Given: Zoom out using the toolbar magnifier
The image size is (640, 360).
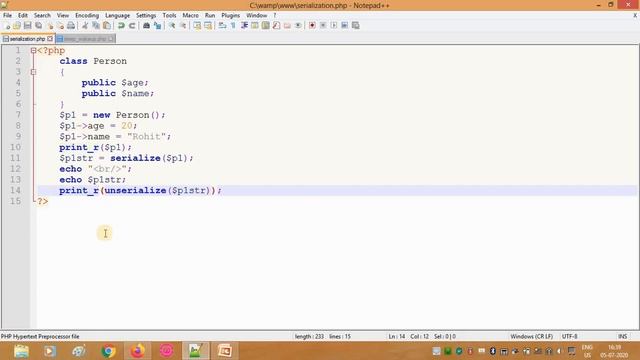Looking at the screenshot, I should coord(183,26).
